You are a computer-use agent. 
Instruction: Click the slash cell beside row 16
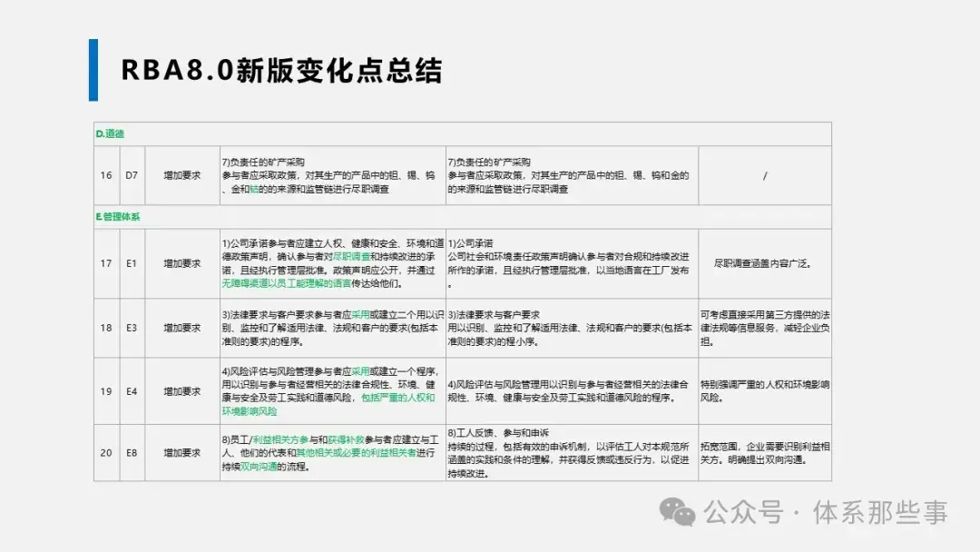click(765, 175)
